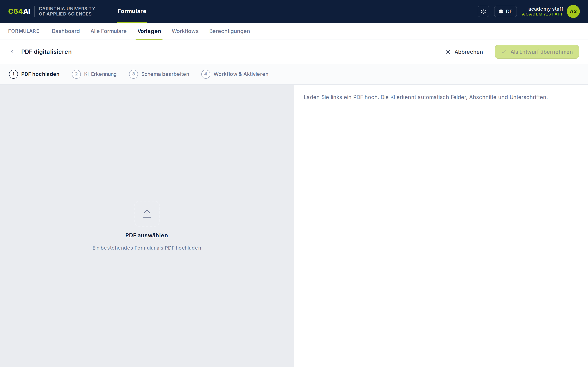Image resolution: width=588 pixels, height=367 pixels.
Task: Click the X icon beside Abbrechen
Action: [x=448, y=52]
